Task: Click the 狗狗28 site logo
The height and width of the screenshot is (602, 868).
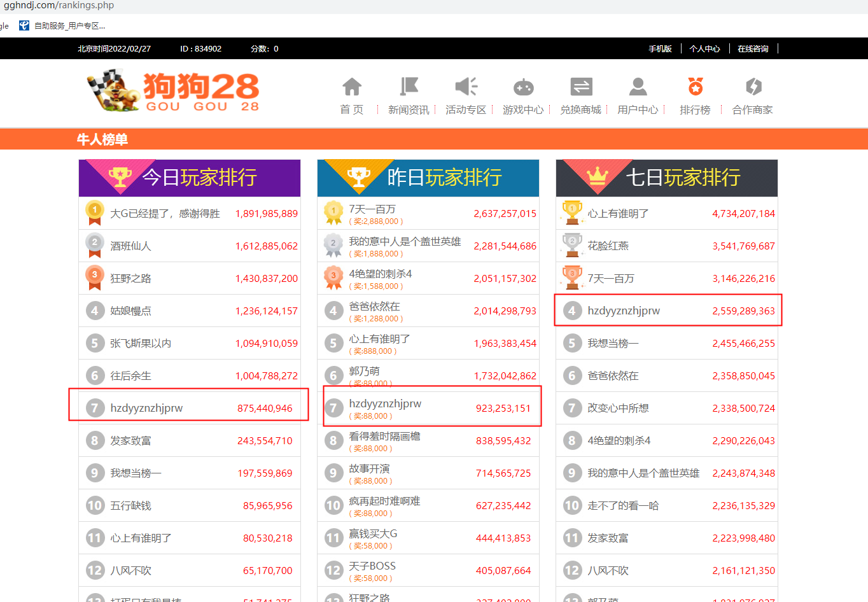Action: click(x=174, y=92)
